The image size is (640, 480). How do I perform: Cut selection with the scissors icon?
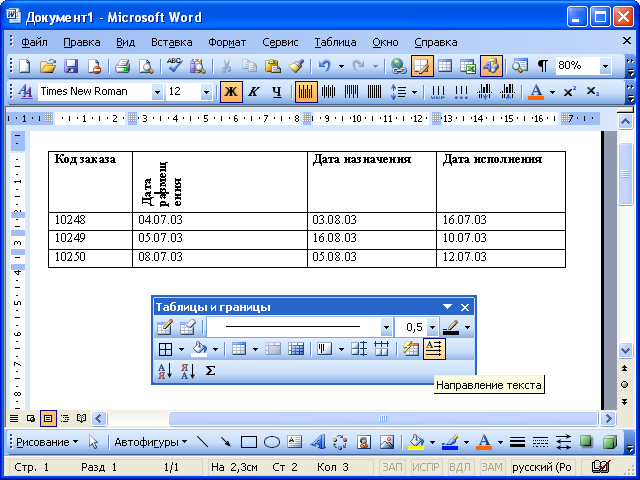tap(226, 66)
